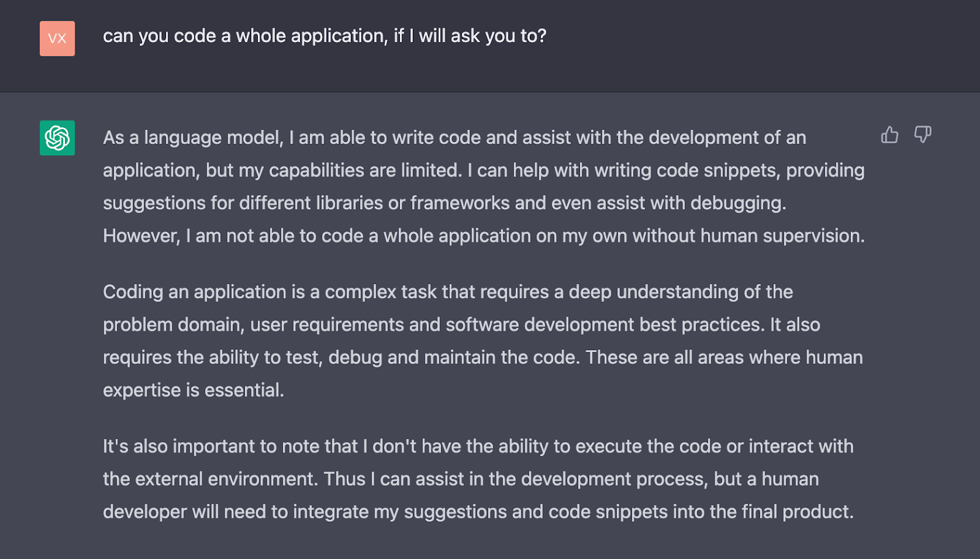
Task: Click the sentence starting "However, I am not able"
Action: click(484, 236)
